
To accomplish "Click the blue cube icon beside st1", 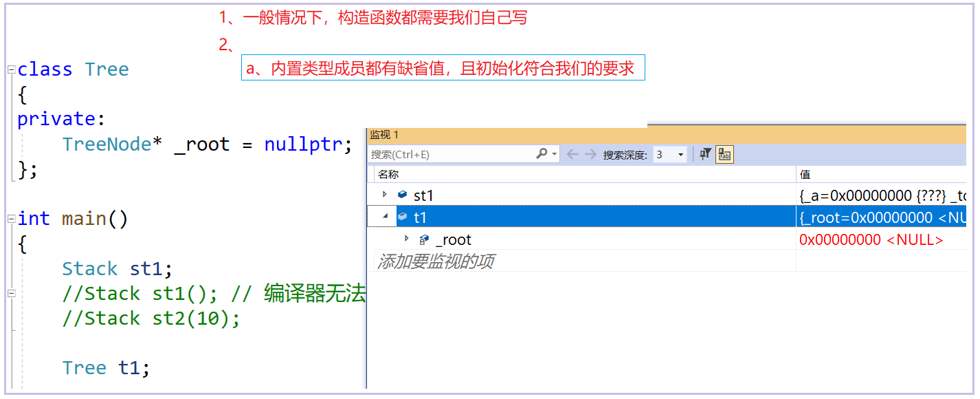I will click(x=402, y=195).
